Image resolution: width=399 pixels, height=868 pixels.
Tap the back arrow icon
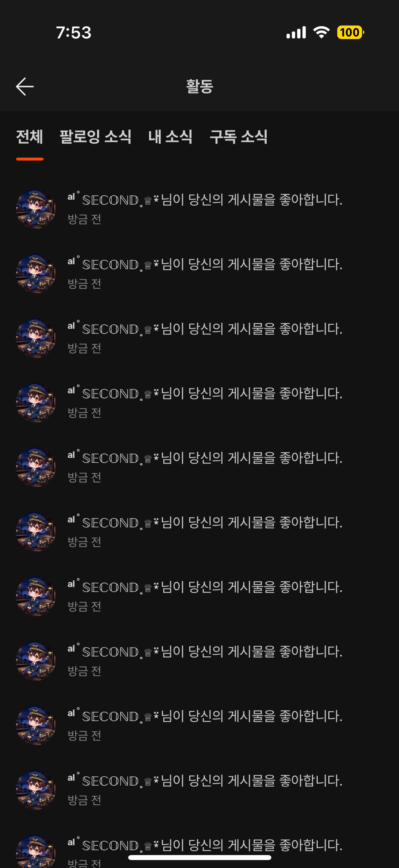point(25,87)
